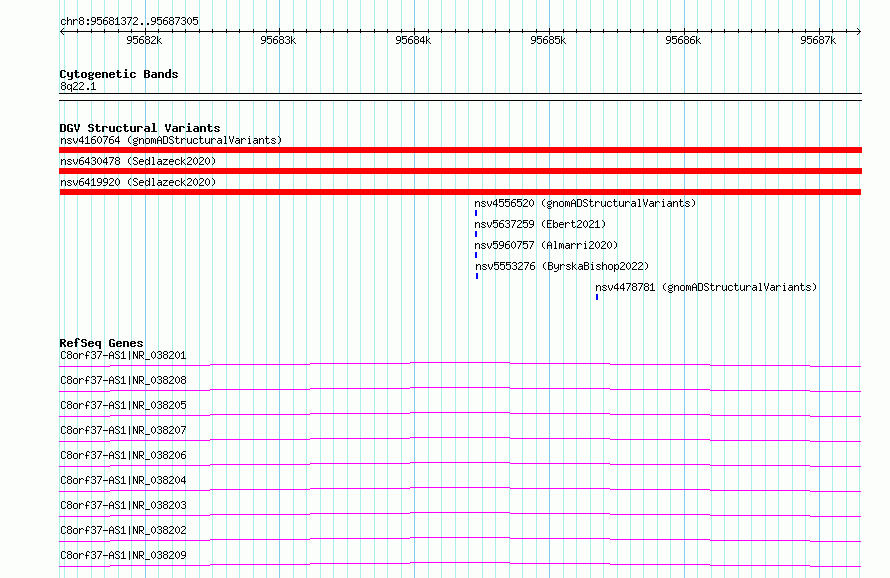Open variant nsv6419920 (Sedlazeck2020) label
The width and height of the screenshot is (890, 578).
coord(138,182)
